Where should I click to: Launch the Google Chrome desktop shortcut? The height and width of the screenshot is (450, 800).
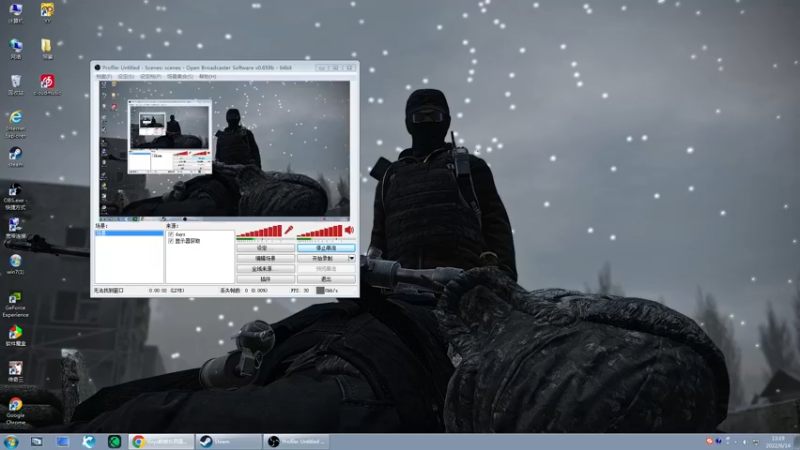[x=15, y=411]
